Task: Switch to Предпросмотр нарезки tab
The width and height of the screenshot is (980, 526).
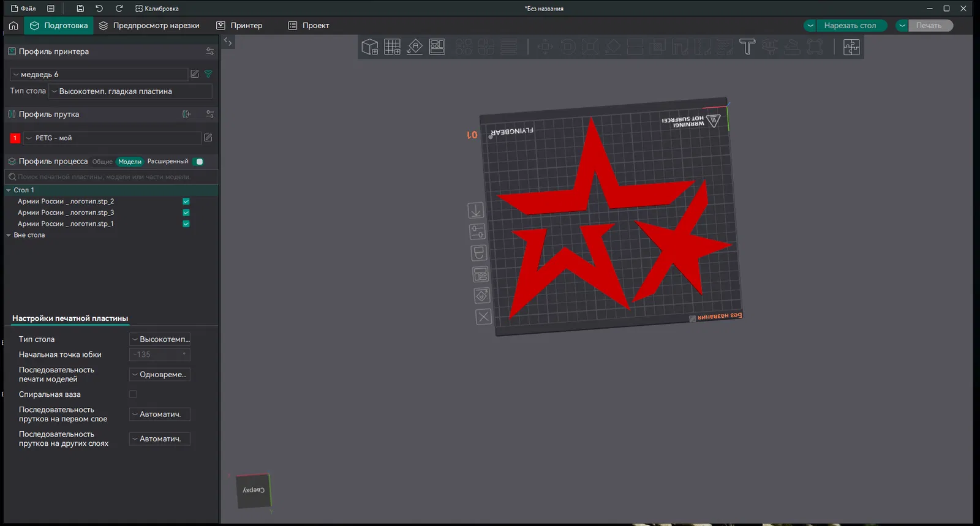Action: coord(149,26)
